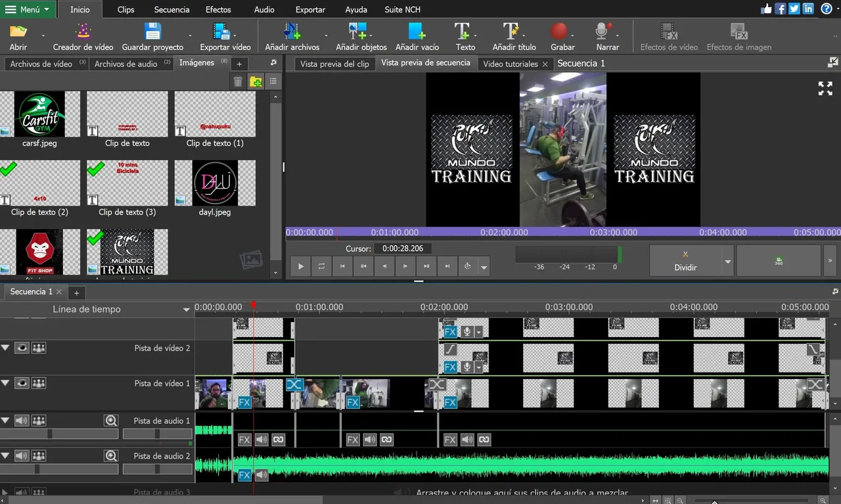Click the Dividir split button
Screen dimensions: 841x504
click(x=685, y=261)
